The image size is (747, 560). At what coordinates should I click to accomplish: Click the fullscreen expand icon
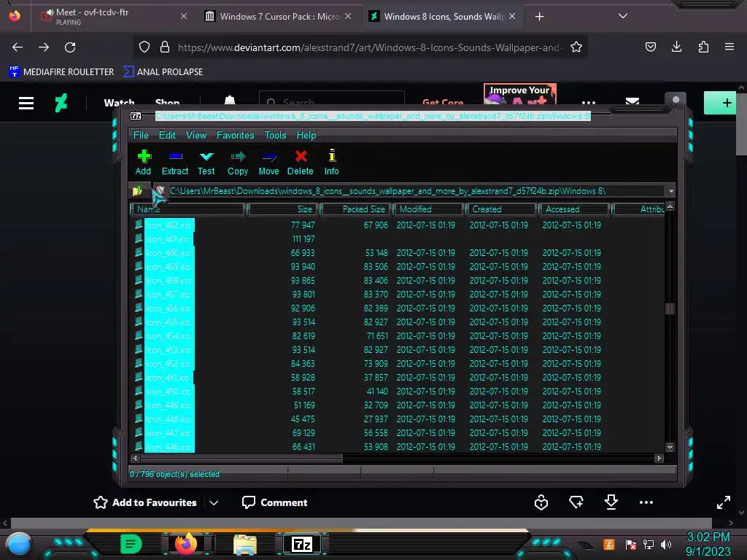[x=723, y=502]
